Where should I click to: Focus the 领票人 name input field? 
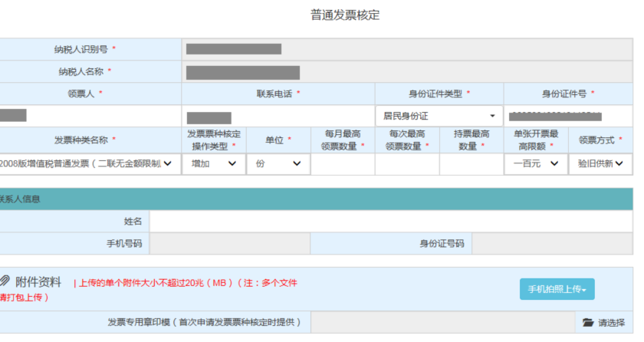(x=90, y=116)
